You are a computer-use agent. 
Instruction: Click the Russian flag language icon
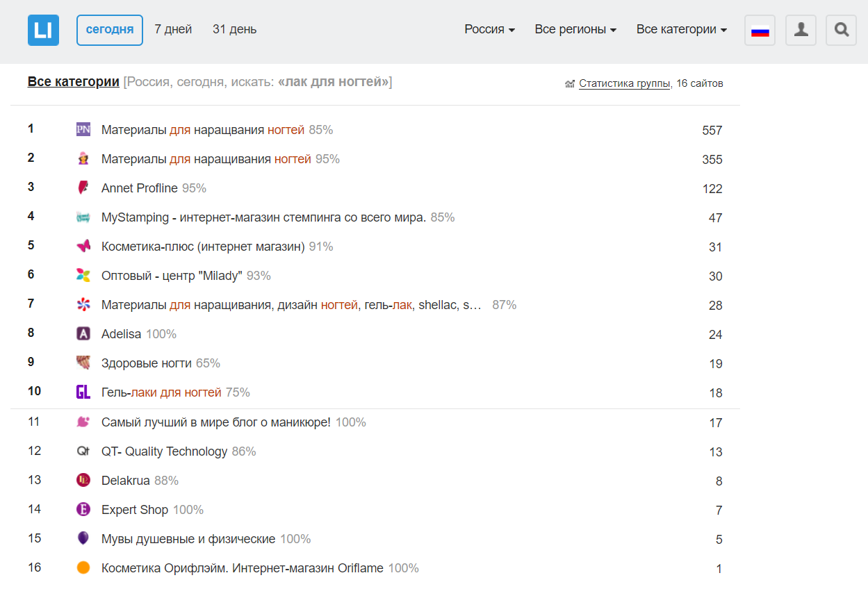[760, 31]
